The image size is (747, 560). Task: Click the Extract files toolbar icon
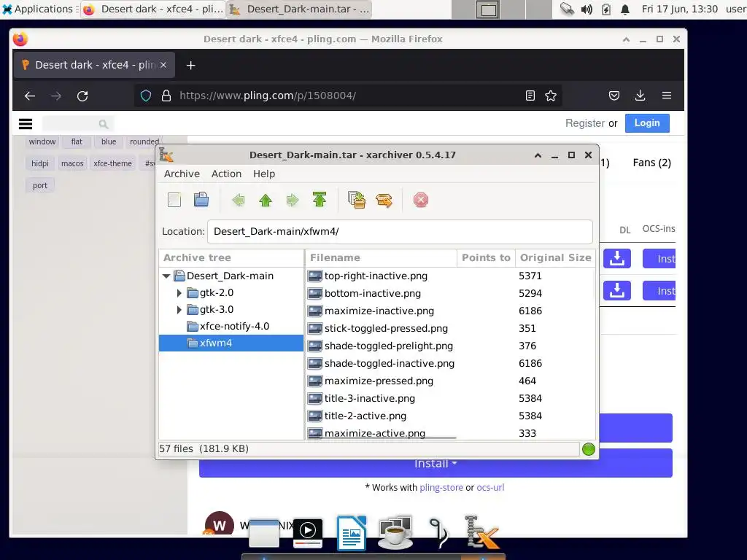pos(384,201)
